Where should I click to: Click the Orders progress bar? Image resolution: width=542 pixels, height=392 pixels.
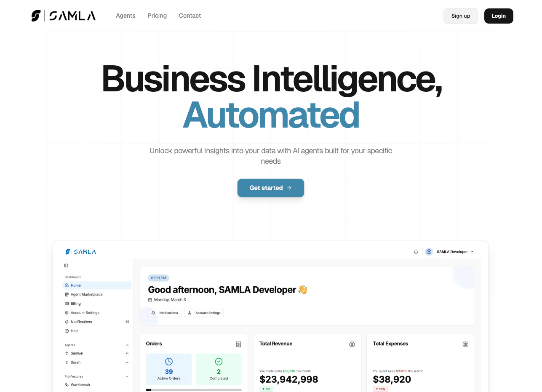click(194, 390)
